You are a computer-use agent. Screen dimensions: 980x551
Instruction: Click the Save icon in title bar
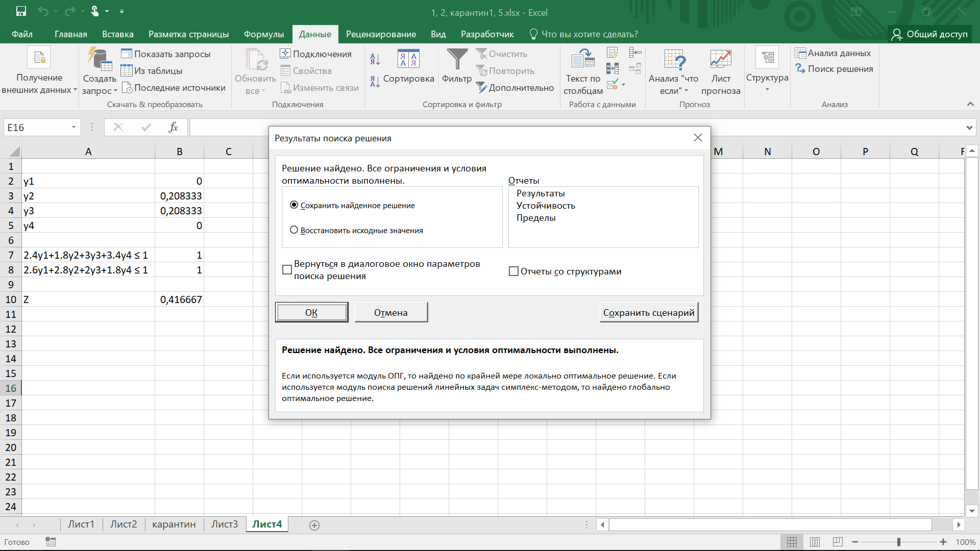click(x=21, y=11)
